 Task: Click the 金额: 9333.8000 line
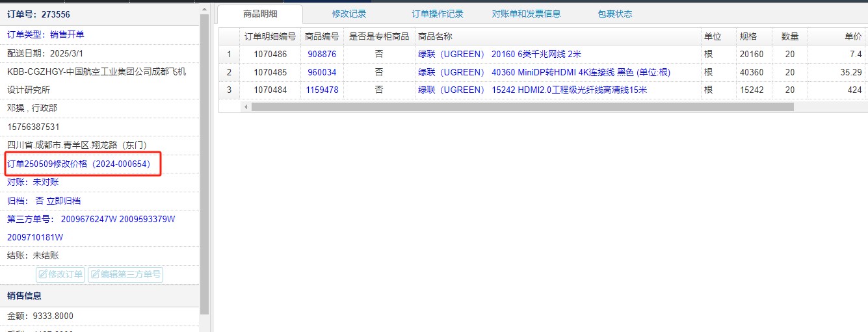pyautogui.click(x=40, y=316)
